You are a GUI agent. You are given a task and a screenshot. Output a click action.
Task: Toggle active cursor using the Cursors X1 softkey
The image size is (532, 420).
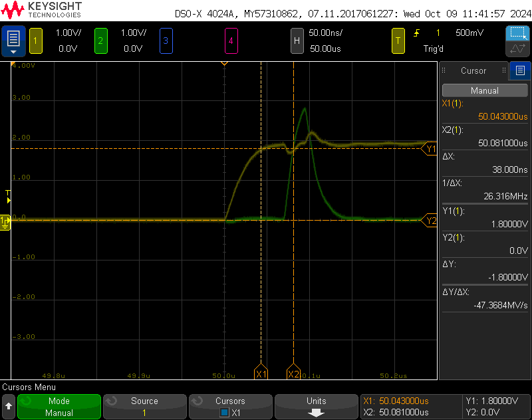pyautogui.click(x=231, y=407)
